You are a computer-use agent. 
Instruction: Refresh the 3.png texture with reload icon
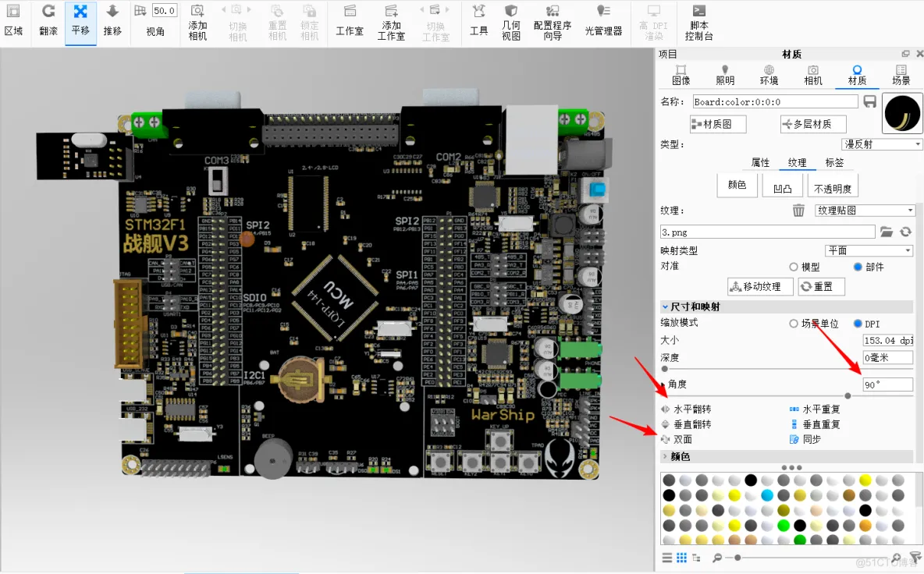(906, 232)
